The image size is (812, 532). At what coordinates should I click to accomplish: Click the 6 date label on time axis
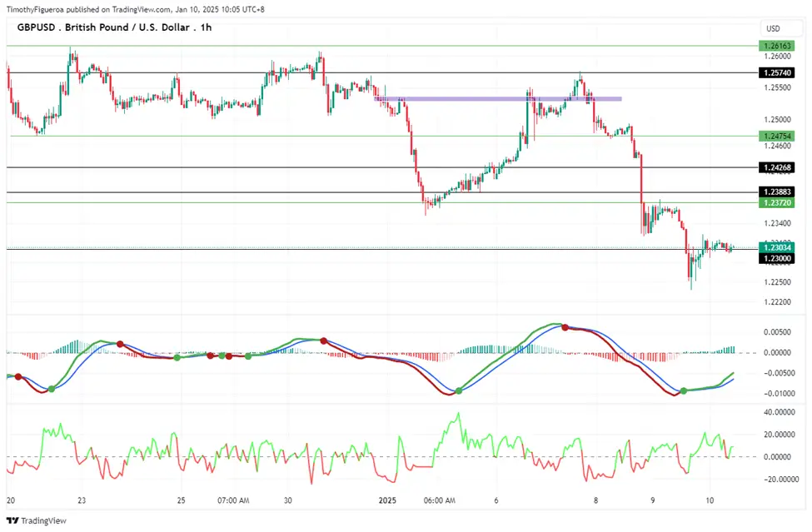[496, 500]
